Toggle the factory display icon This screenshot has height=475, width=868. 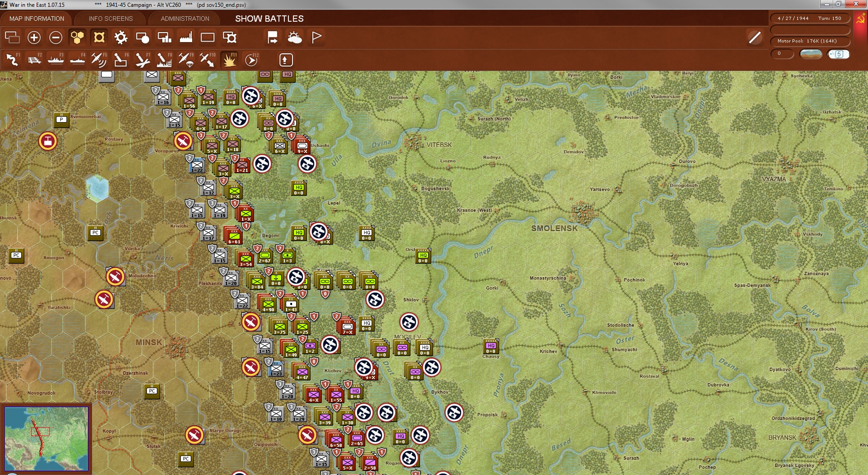[x=186, y=37]
